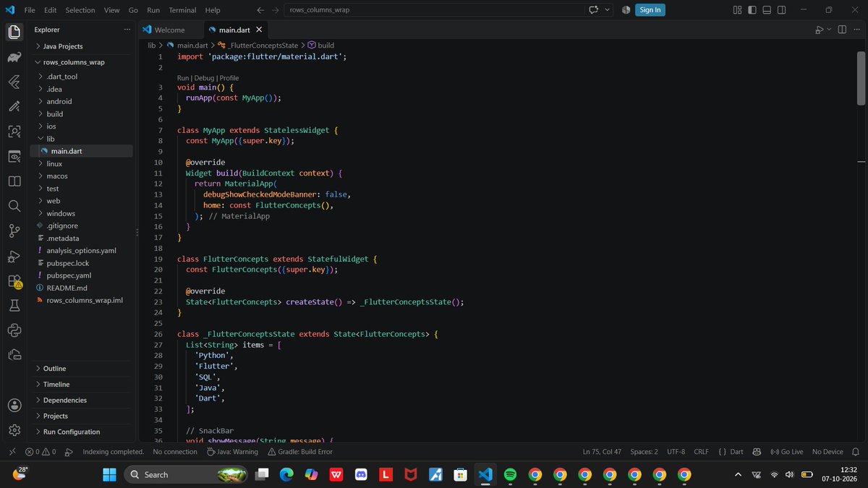Open the Terminal menu
868x488 pixels.
pos(182,10)
